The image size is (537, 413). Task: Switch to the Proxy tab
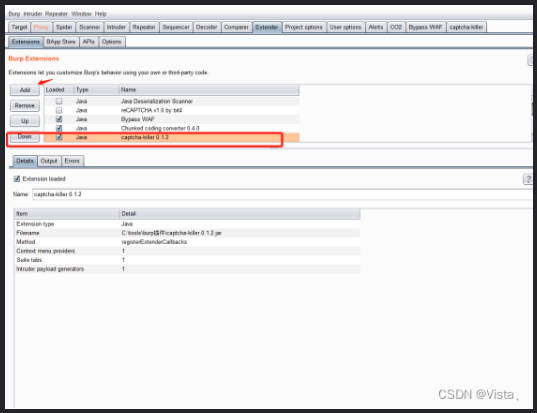click(41, 27)
